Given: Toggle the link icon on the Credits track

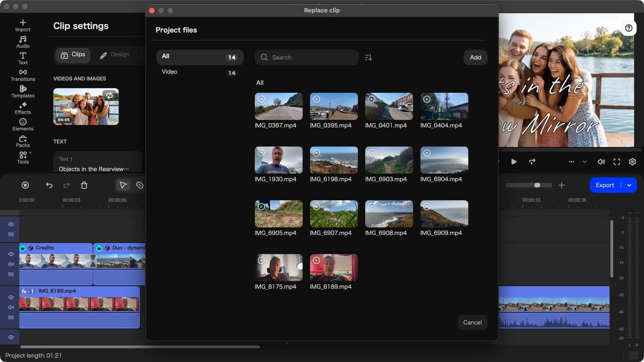Looking at the screenshot, I should (x=11, y=275).
